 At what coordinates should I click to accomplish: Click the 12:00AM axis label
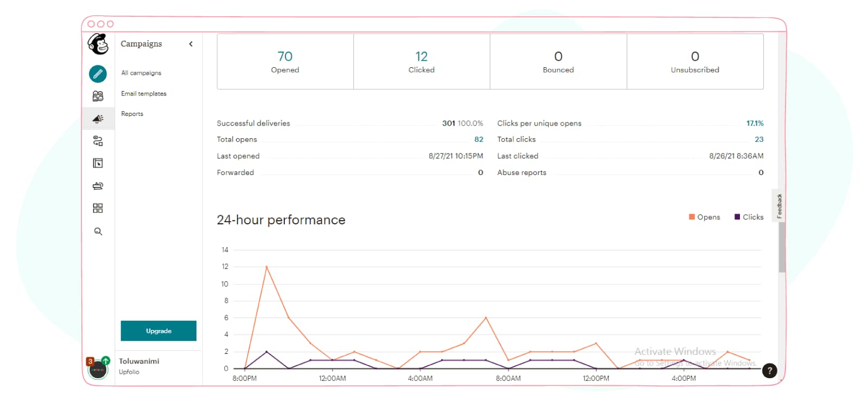tap(333, 378)
